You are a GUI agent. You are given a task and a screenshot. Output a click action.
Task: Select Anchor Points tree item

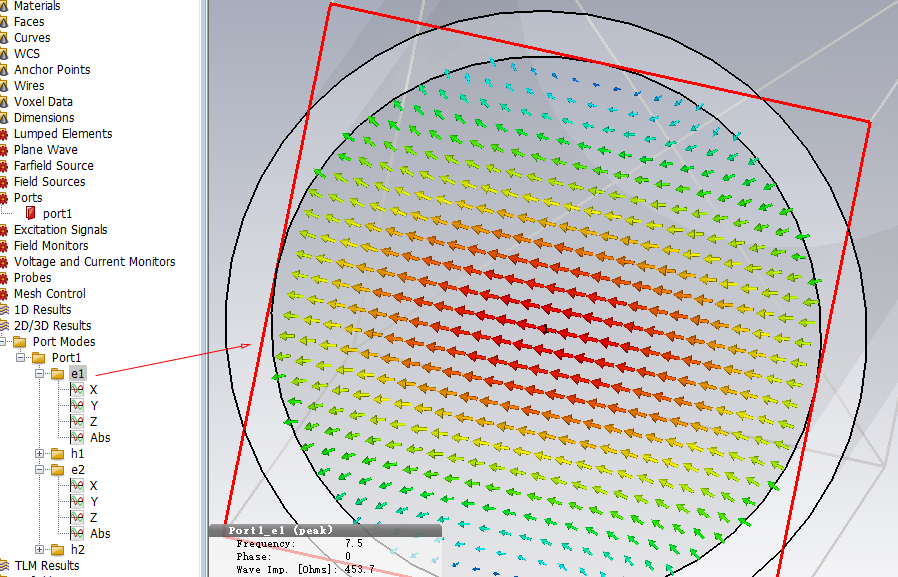point(52,70)
